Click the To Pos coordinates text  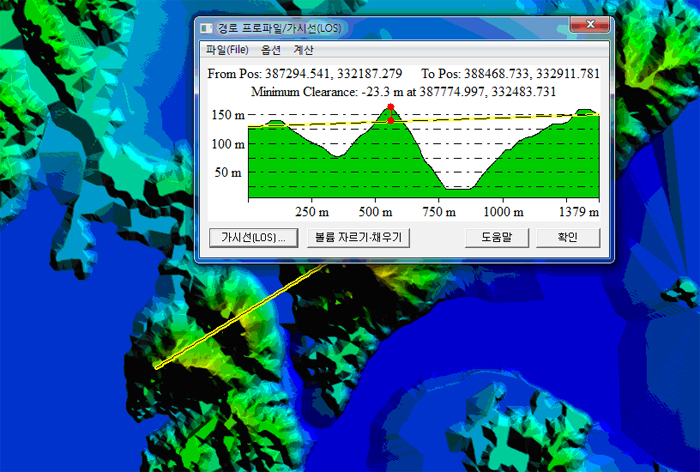(510, 74)
